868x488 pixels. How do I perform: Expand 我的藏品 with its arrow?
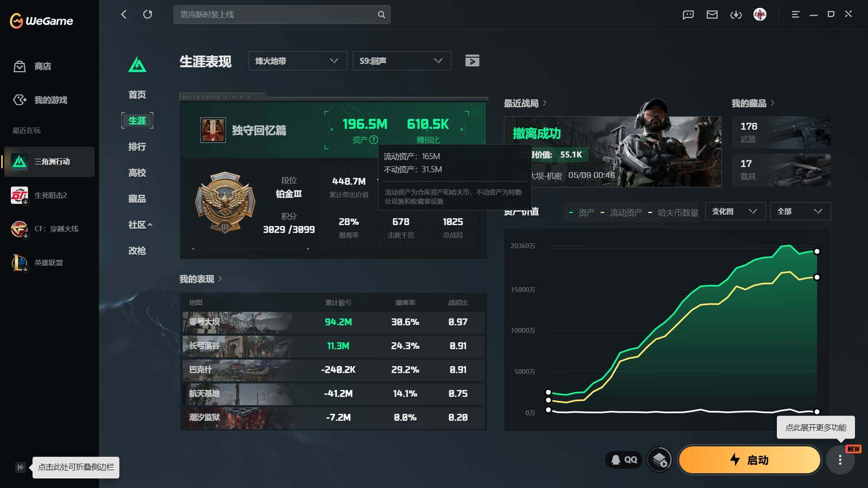coord(773,103)
